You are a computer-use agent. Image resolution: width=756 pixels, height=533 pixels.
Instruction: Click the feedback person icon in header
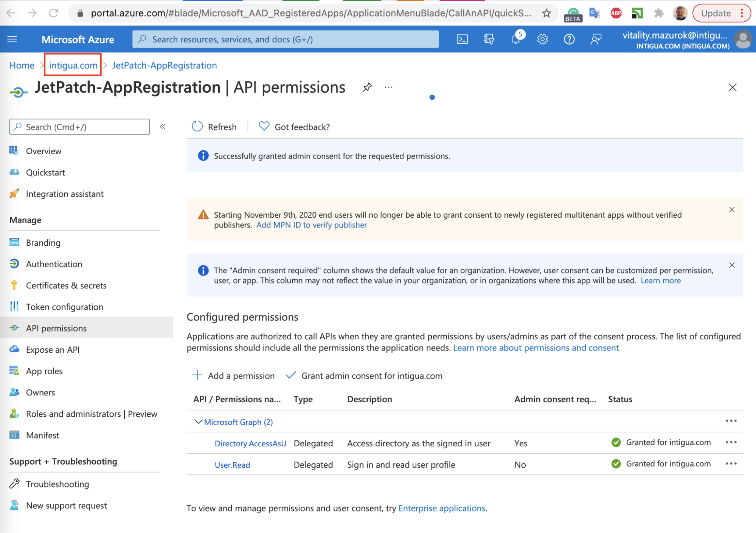click(596, 39)
